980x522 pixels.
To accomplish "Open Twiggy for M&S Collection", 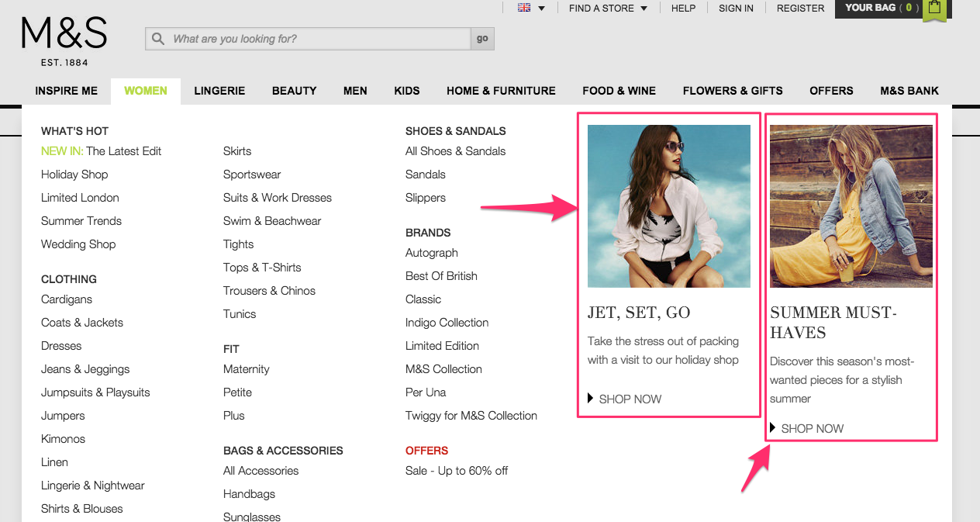I will point(471,416).
